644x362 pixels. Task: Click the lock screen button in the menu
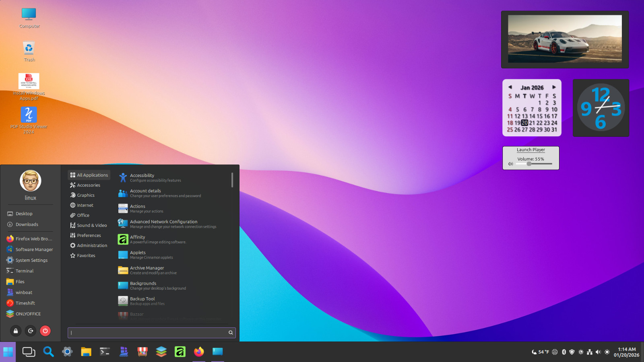coord(16,331)
